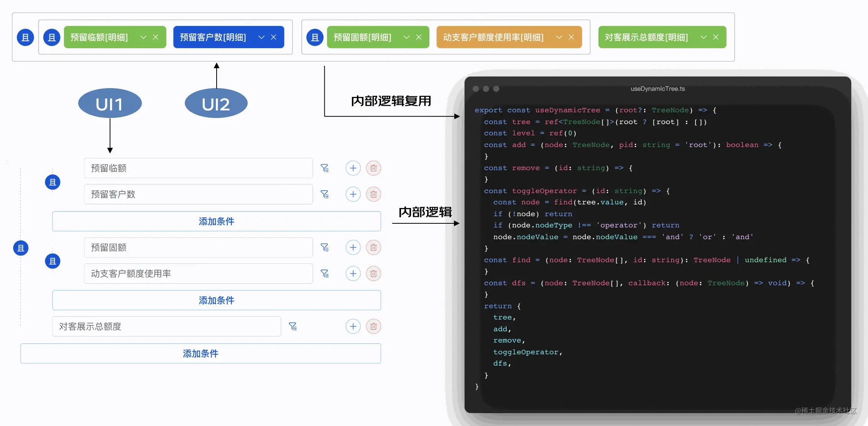868x426 pixels.
Task: Expand dropdown on 预留客户数[明细] tag
Action: click(261, 37)
